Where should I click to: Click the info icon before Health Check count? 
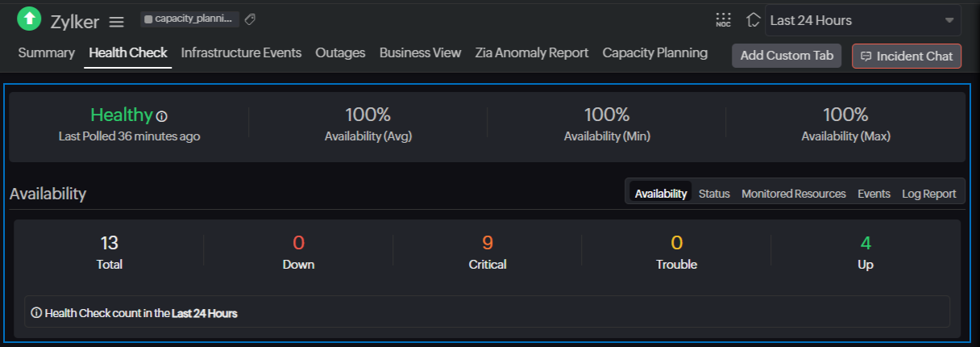point(36,312)
